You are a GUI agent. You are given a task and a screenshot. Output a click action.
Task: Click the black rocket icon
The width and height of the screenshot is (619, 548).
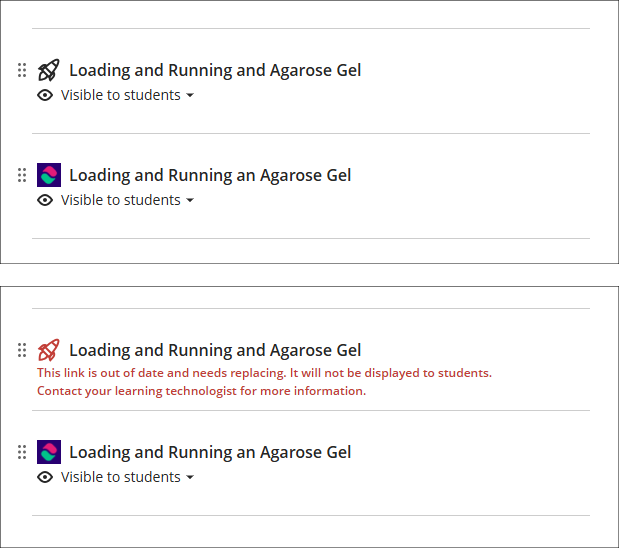point(48,70)
